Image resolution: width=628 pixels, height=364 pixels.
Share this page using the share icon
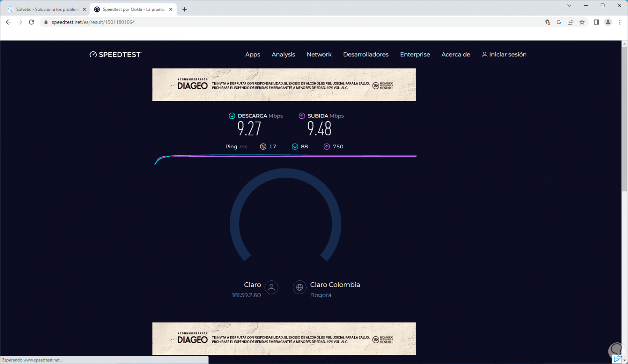point(571,22)
